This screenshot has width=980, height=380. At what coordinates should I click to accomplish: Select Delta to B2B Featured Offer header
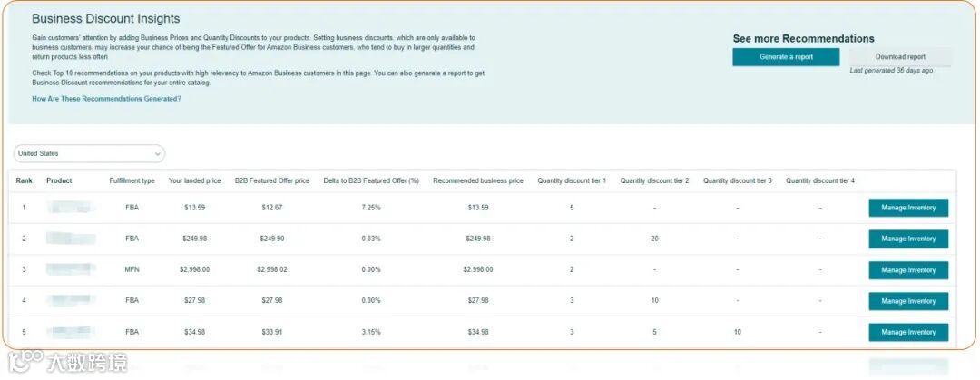(371, 180)
